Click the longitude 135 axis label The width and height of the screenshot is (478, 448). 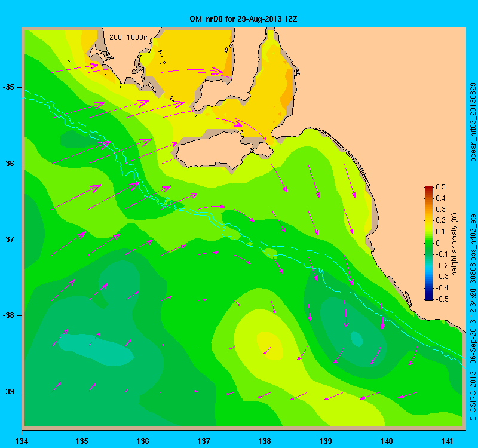82,441
